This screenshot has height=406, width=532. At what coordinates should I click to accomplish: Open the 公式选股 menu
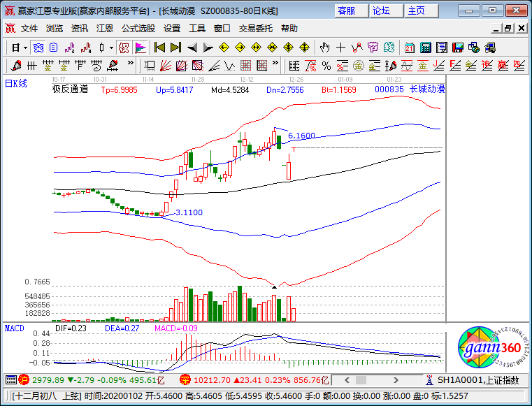(138, 29)
